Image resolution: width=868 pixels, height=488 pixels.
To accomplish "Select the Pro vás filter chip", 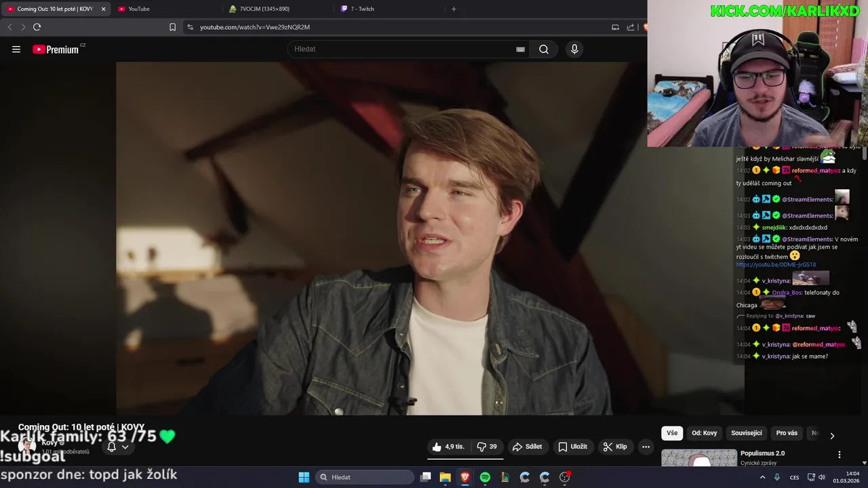I will [787, 433].
